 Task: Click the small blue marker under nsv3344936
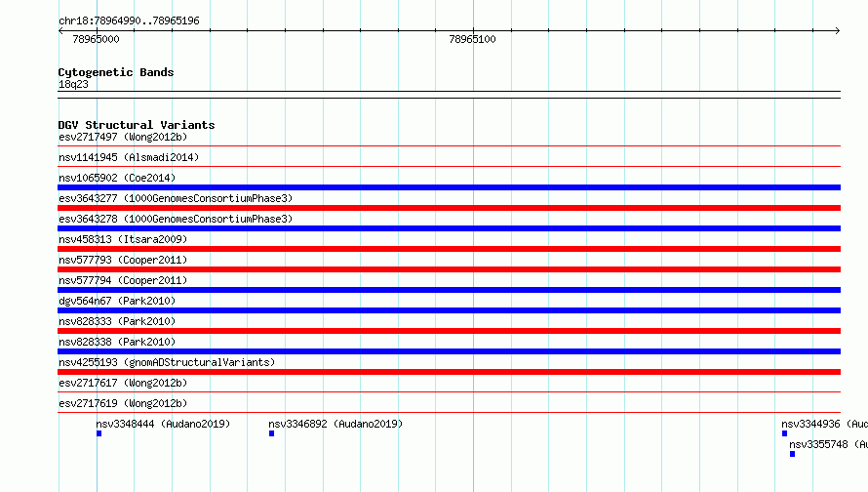pyautogui.click(x=784, y=433)
